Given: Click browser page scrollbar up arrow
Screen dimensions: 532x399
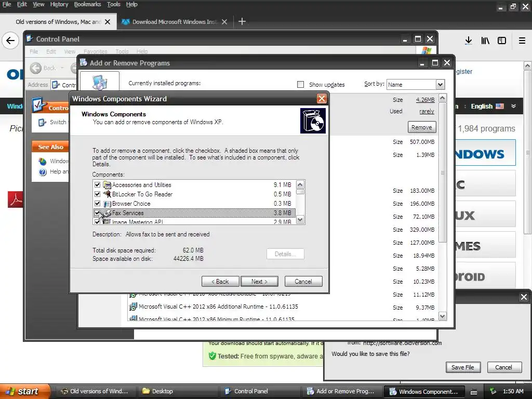Looking at the screenshot, I should point(528,65).
